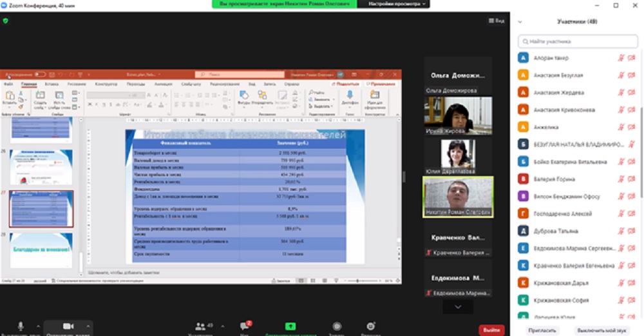The width and height of the screenshot is (644, 336).
Task: Expand audio options arrow beside microphone
Action: (39, 326)
